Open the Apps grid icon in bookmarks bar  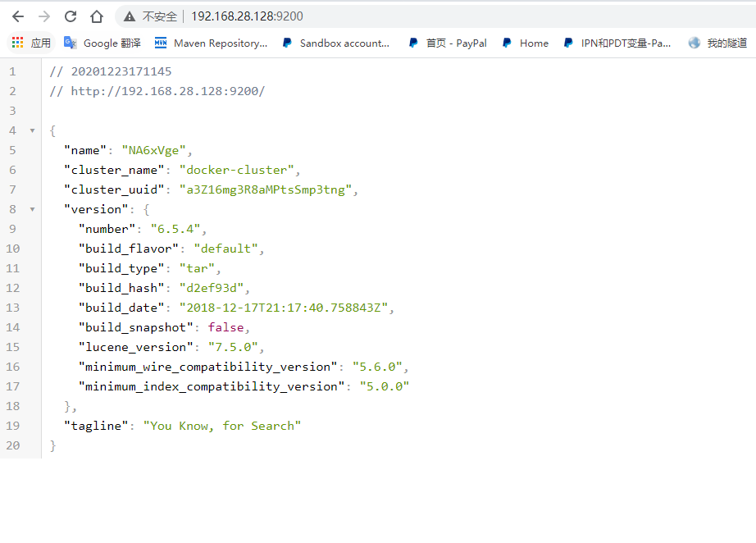coord(18,43)
